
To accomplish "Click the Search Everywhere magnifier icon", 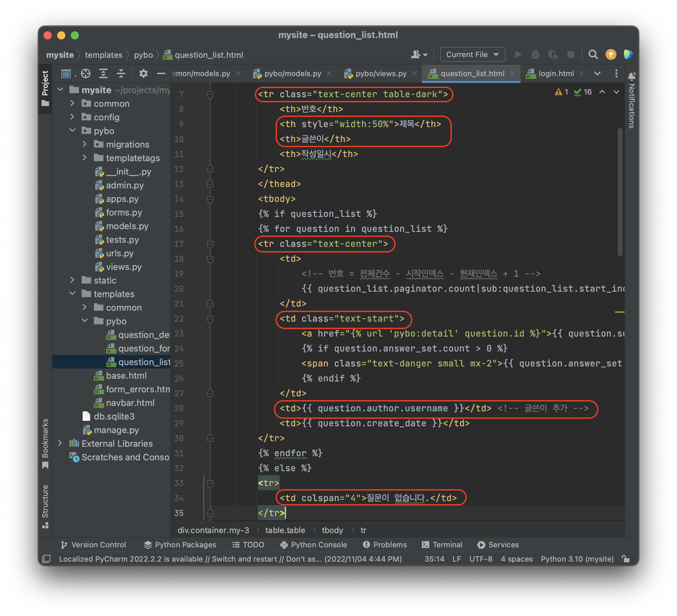I will pos(593,54).
